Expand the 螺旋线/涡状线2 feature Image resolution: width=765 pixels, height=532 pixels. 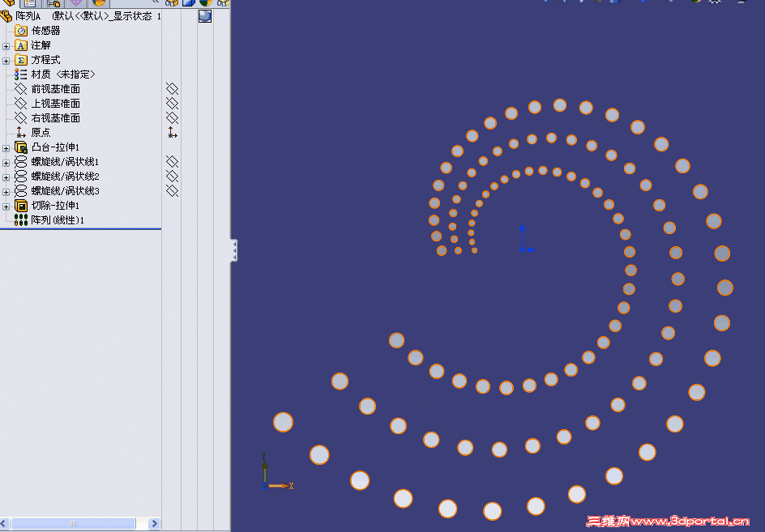point(6,177)
